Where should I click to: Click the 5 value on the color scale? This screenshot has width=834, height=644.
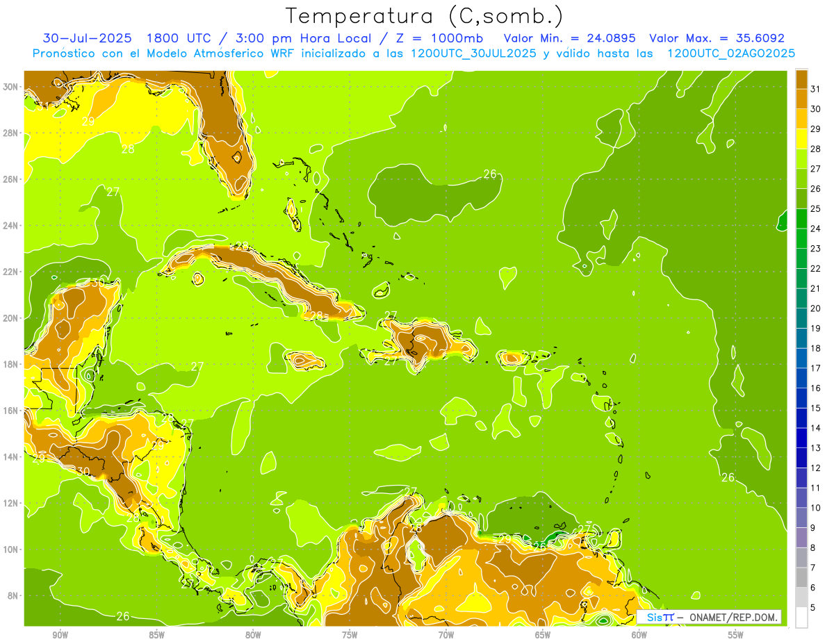click(813, 607)
